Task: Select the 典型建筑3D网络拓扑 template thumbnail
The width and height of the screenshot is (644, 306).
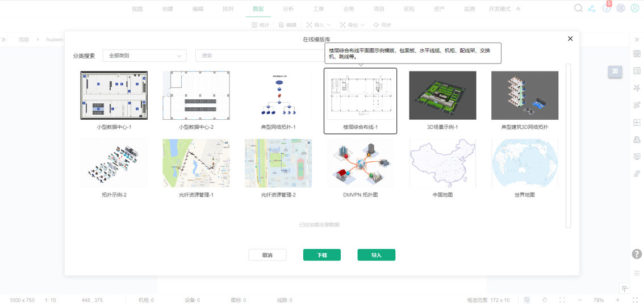Action: pos(525,95)
